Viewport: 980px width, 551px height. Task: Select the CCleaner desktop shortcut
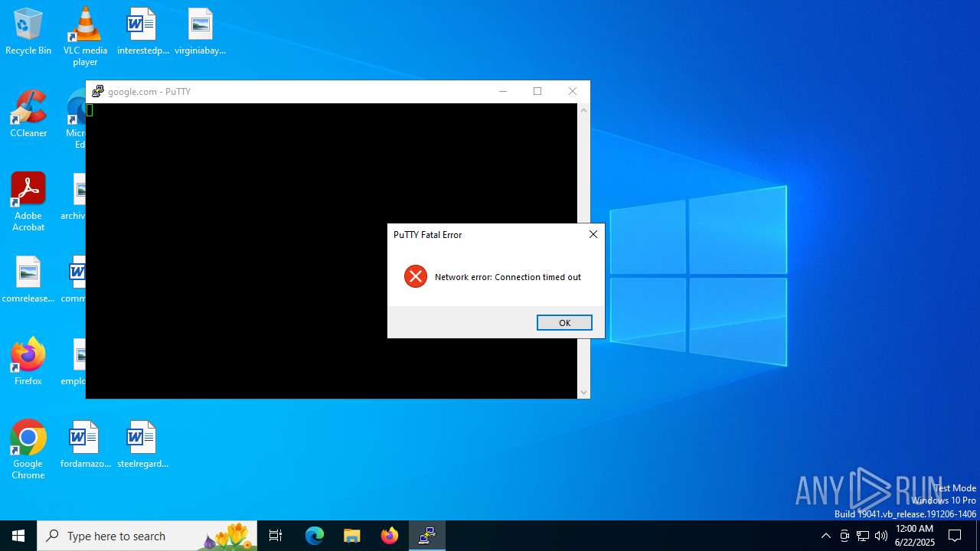coord(28,115)
